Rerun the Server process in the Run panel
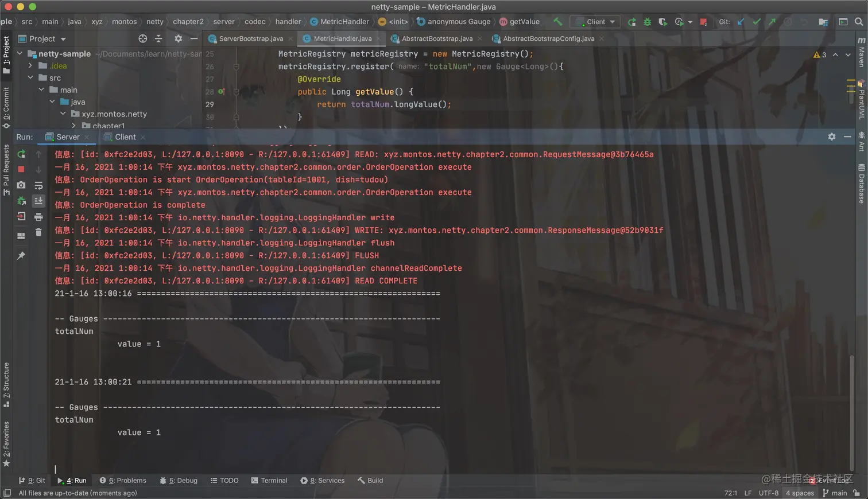Viewport: 868px width, 499px height. [x=21, y=154]
